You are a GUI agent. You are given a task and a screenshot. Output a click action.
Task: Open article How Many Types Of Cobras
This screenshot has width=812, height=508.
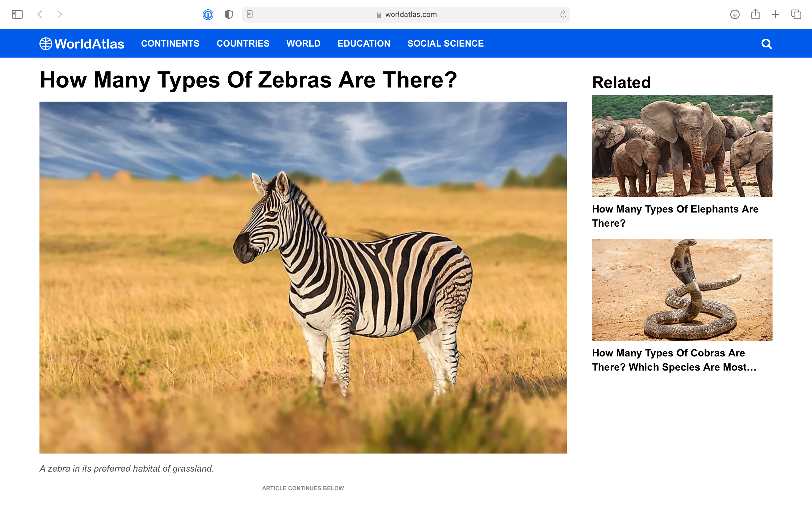pos(674,360)
